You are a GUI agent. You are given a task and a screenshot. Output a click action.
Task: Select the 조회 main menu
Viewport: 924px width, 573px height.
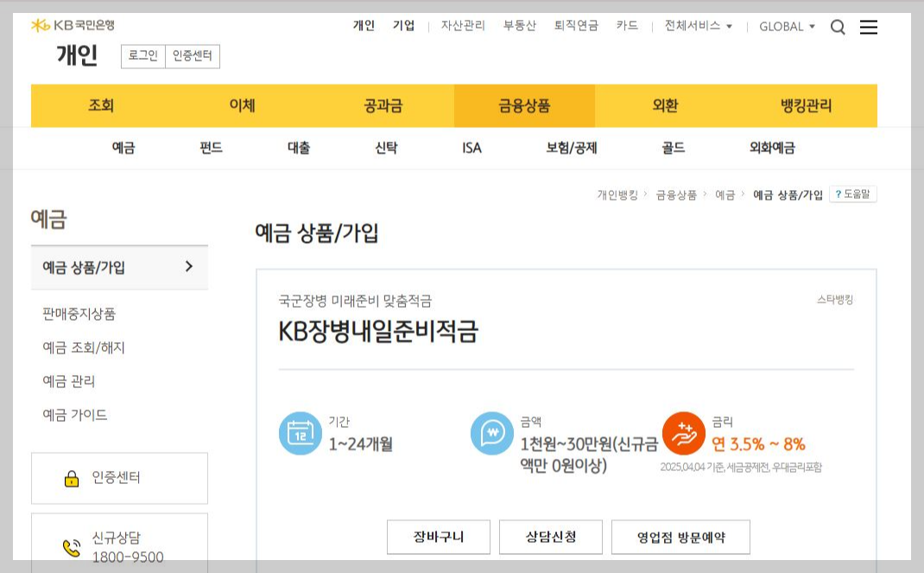pos(101,105)
